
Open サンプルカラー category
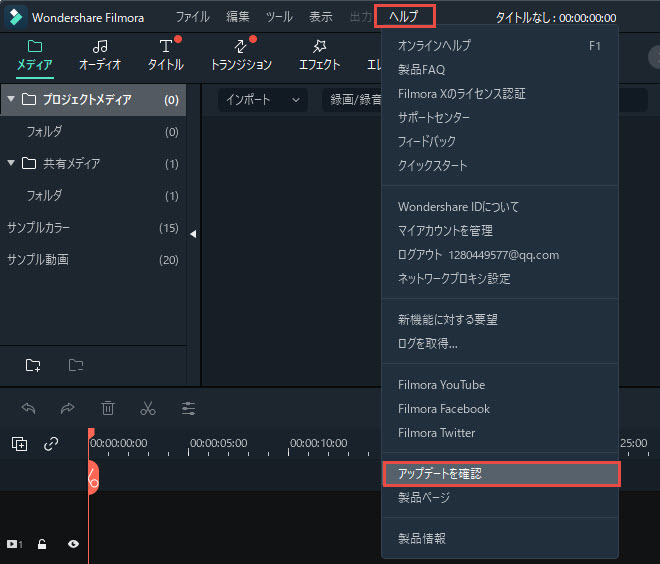click(x=93, y=228)
